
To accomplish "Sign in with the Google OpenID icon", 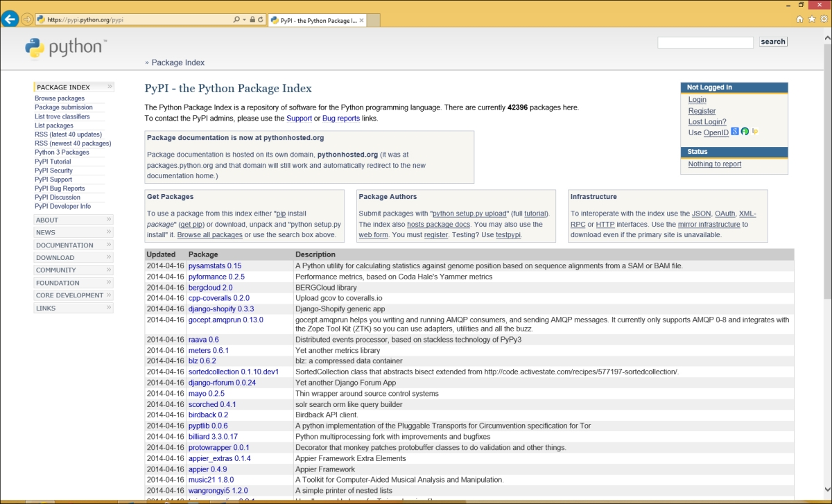I will [x=735, y=132].
